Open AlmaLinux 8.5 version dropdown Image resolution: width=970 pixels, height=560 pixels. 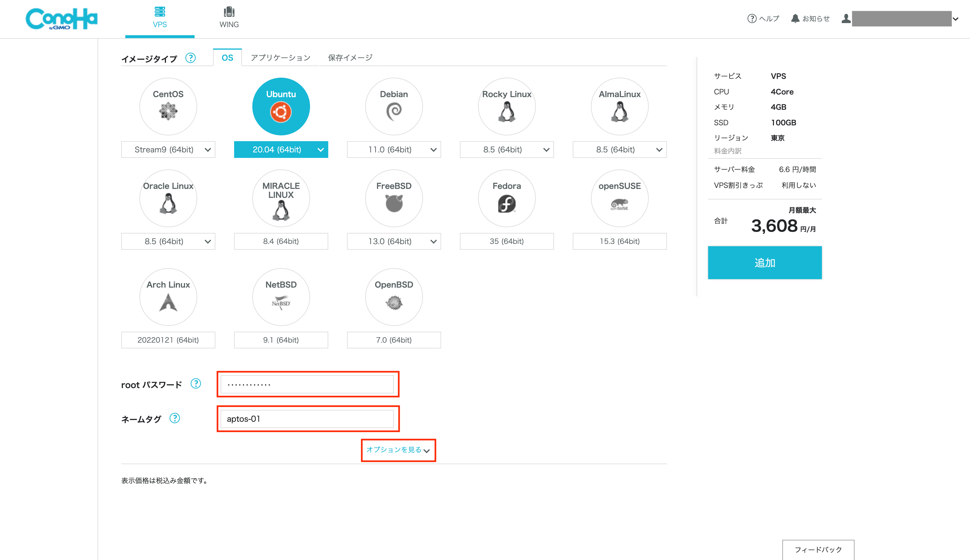[x=620, y=150]
